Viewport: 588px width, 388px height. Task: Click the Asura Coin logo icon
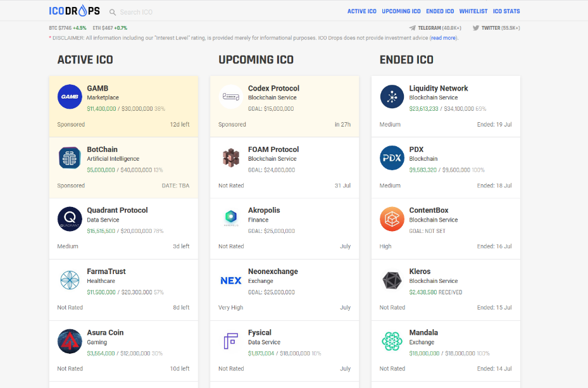click(x=70, y=341)
